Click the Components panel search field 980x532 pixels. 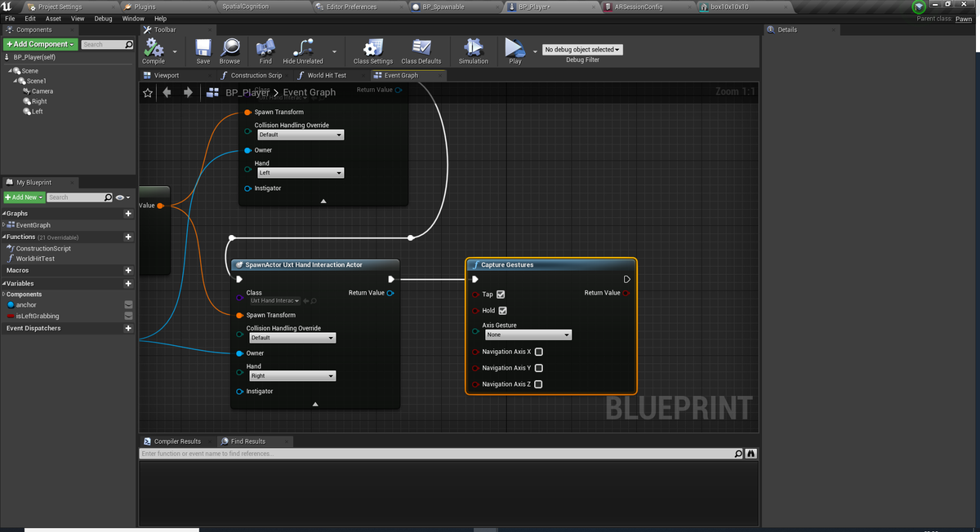pos(107,44)
